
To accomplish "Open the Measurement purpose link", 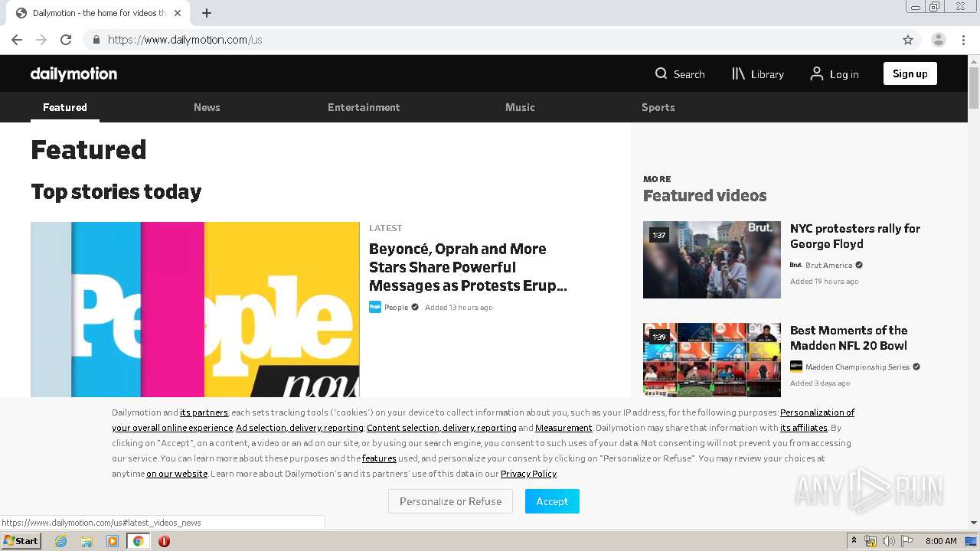I will [x=563, y=428].
